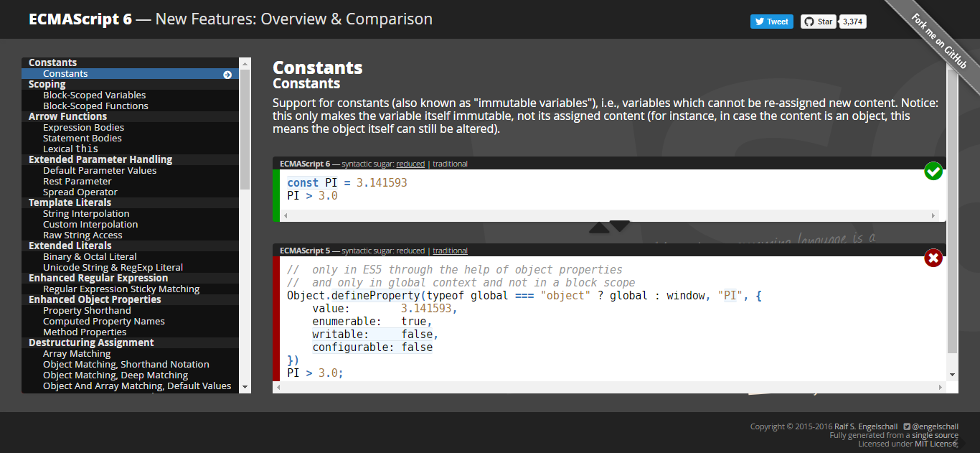Click the sidebar list scroll-down arrow
This screenshot has height=453, width=980.
tap(245, 388)
